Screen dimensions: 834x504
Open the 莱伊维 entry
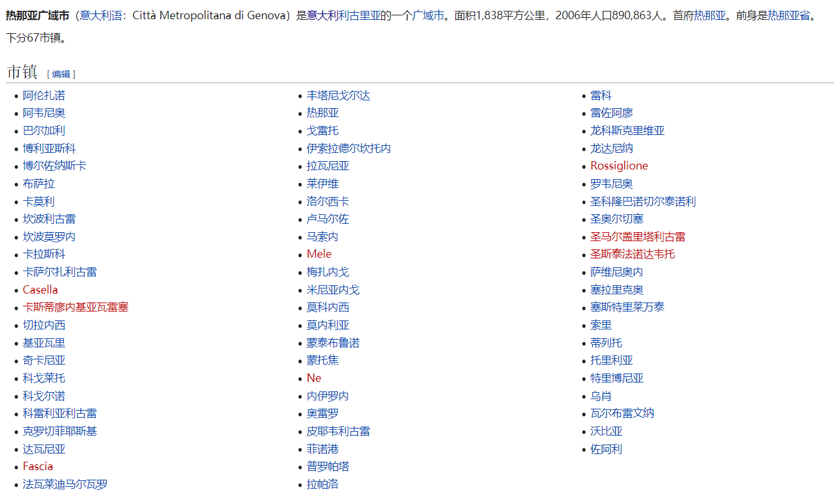tap(323, 184)
